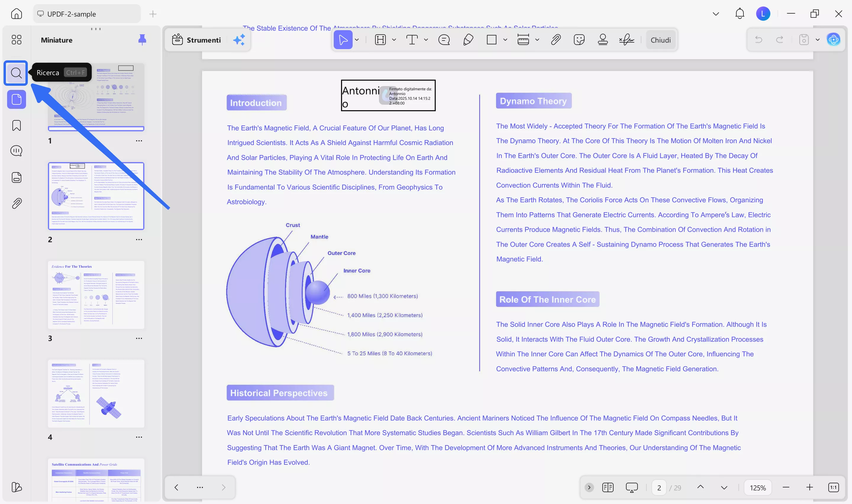
Task: Open the text tool dropdown arrow
Action: tap(426, 40)
